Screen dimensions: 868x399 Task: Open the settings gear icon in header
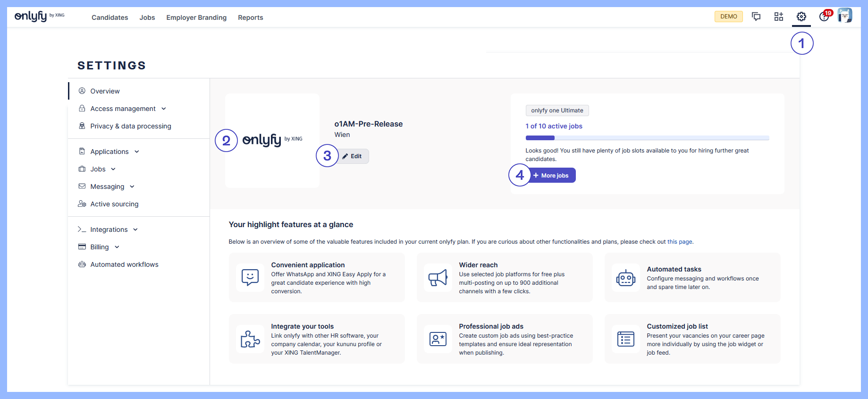(801, 17)
